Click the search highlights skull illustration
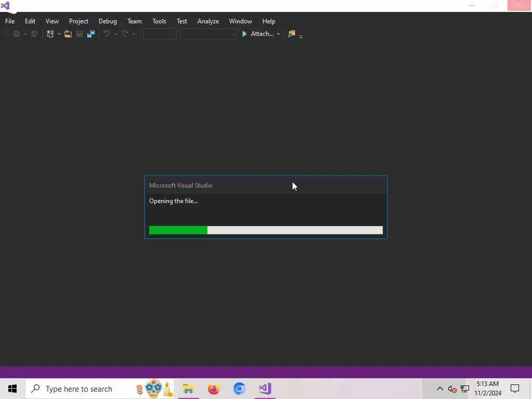Image resolution: width=532 pixels, height=399 pixels. (x=154, y=389)
